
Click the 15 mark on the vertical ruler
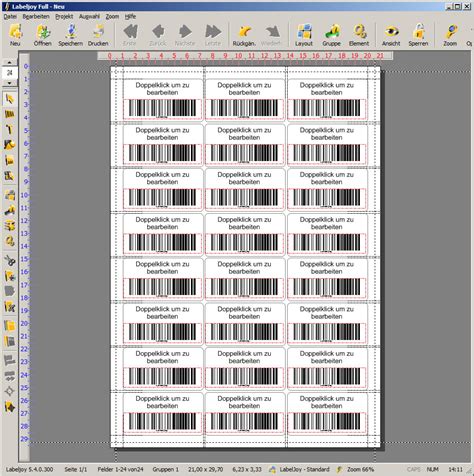click(x=24, y=259)
